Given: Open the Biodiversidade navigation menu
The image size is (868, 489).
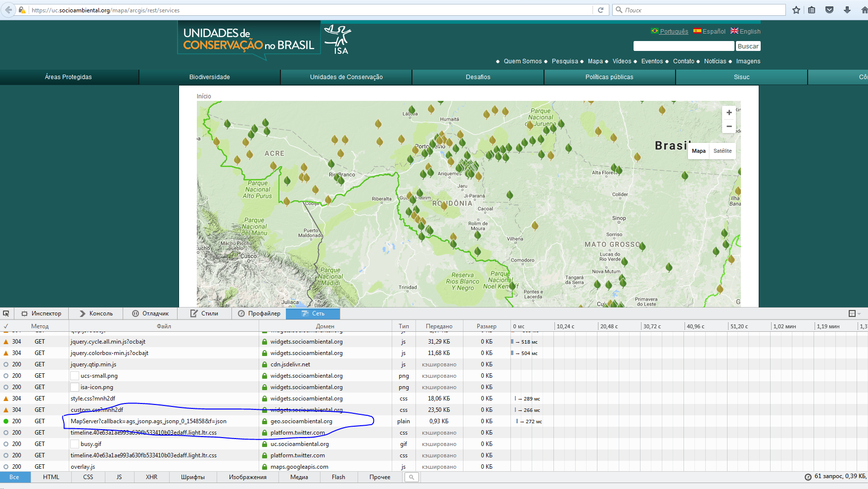Looking at the screenshot, I should pos(209,77).
